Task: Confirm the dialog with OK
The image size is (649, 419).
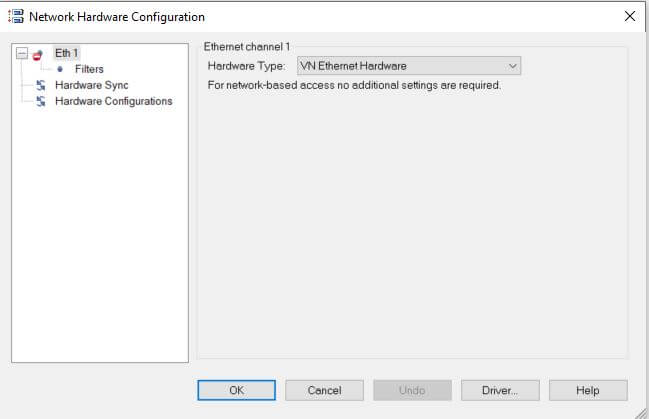Action: point(236,390)
